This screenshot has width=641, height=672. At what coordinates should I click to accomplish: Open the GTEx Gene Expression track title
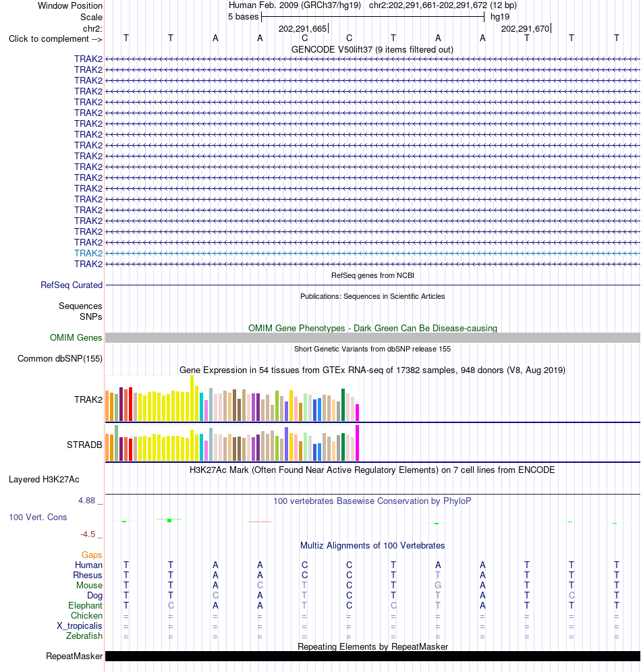click(x=372, y=370)
